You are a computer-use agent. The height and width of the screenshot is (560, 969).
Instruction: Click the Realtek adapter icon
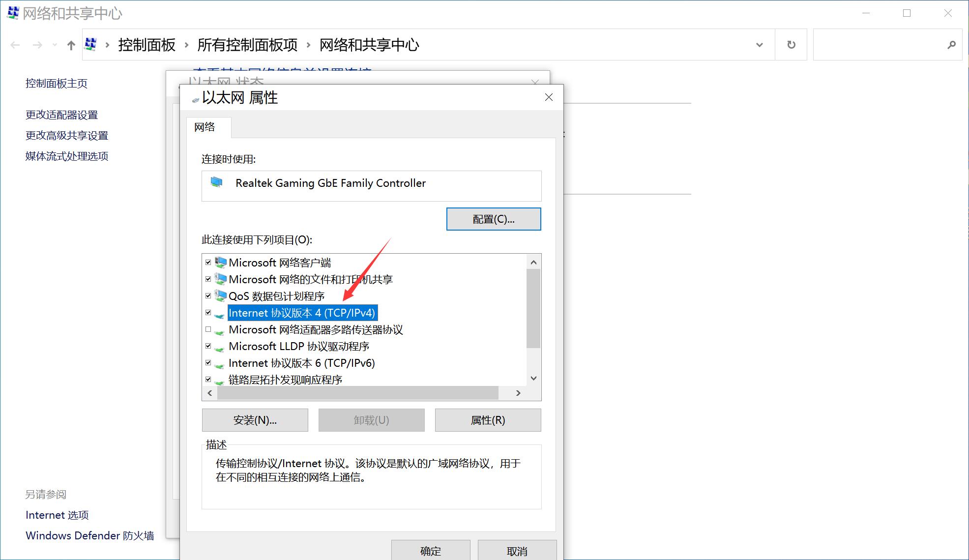(x=217, y=182)
